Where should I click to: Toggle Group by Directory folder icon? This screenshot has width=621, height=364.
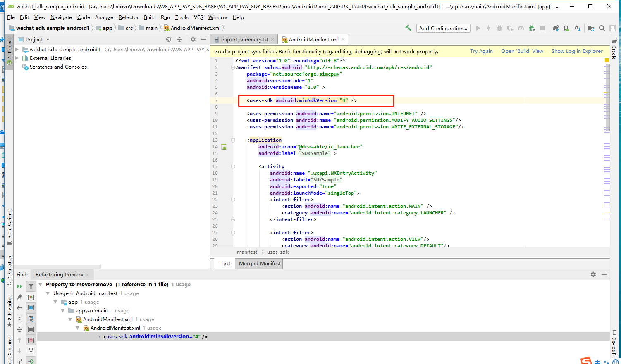tap(31, 329)
